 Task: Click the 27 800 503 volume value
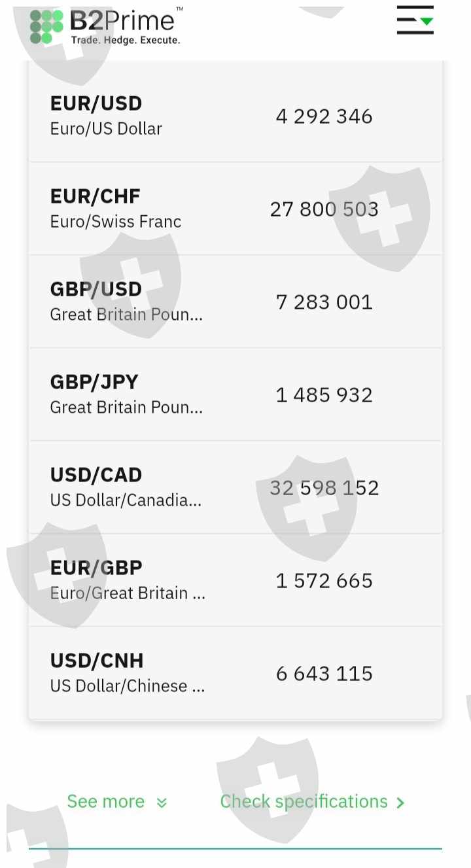(x=324, y=209)
